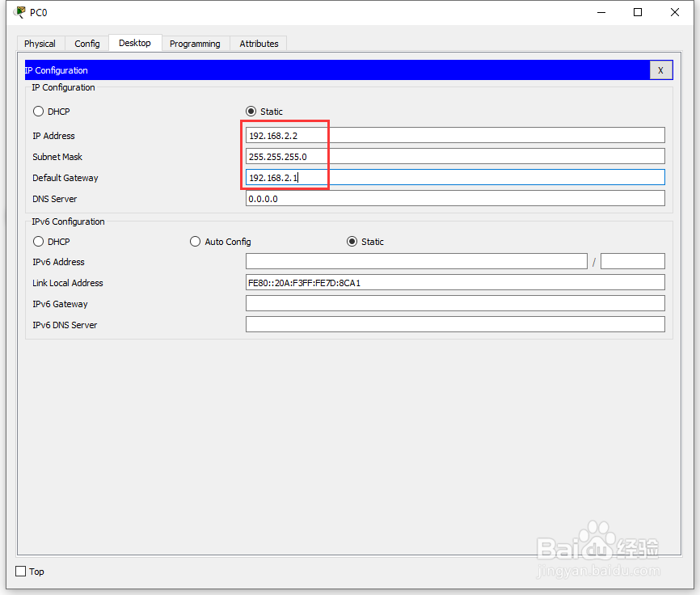Minimize the PC0 window
Image resolution: width=700 pixels, height=595 pixels.
click(x=601, y=12)
